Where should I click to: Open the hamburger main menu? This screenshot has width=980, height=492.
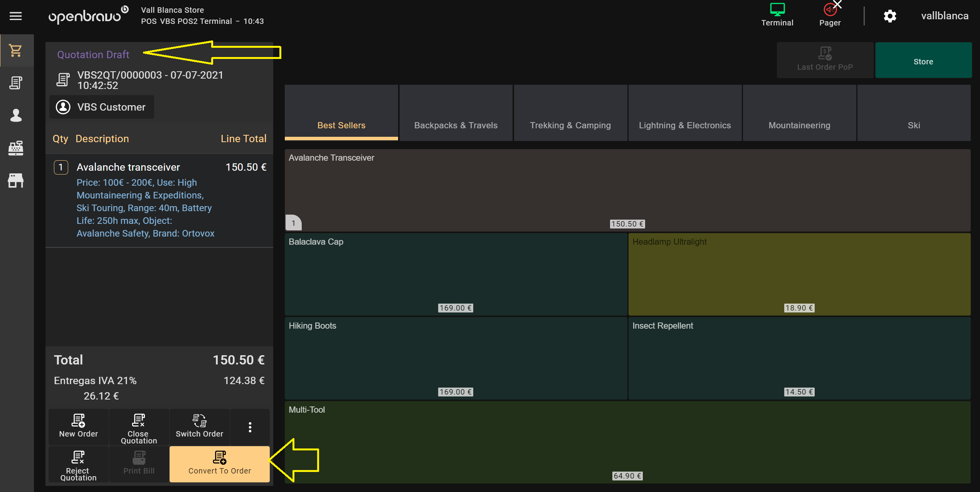[15, 16]
